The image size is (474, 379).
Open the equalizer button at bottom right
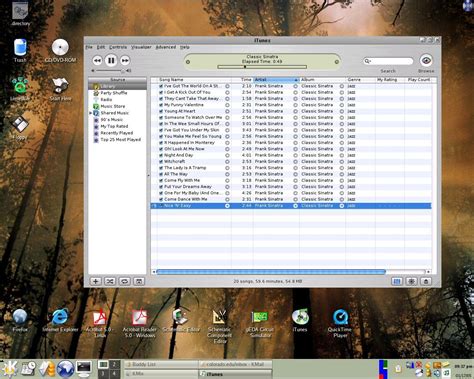pyautogui.click(x=397, y=281)
